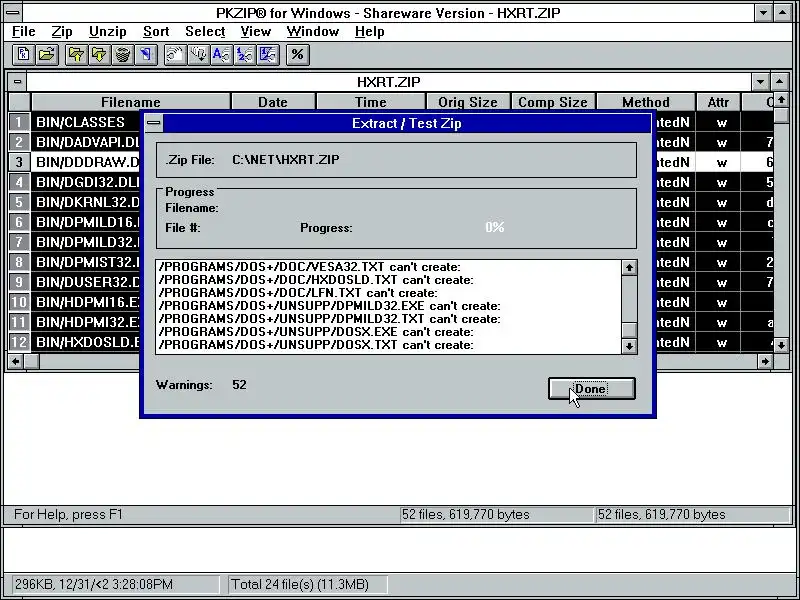Click the folder with up arrow icon

[x=76, y=55]
